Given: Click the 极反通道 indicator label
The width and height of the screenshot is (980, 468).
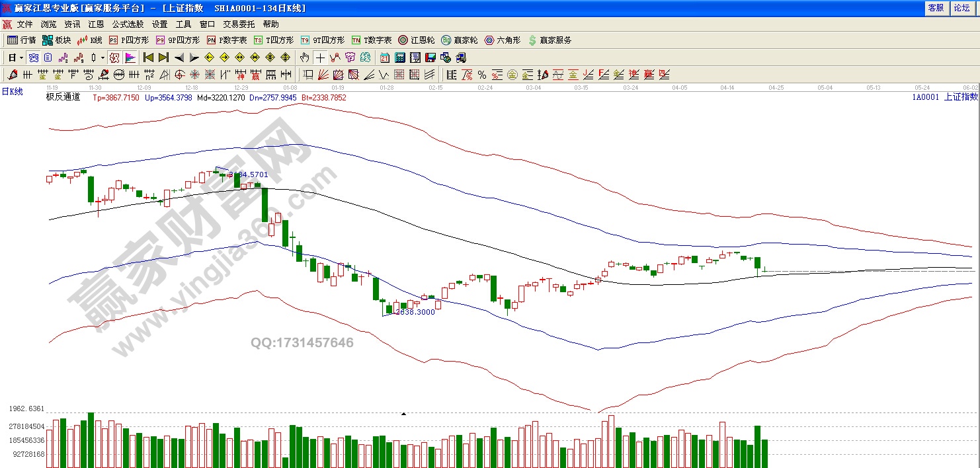Looking at the screenshot, I should (x=63, y=97).
